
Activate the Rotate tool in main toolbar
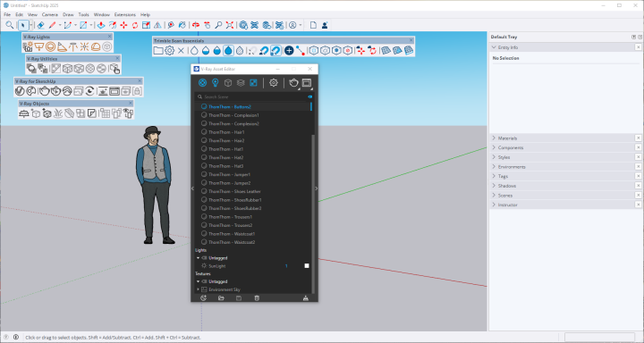click(135, 25)
